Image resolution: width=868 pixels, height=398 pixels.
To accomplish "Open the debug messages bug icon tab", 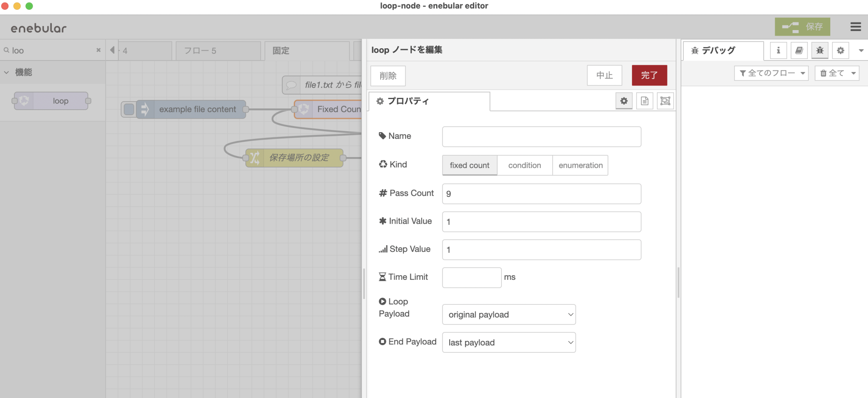I will 820,50.
